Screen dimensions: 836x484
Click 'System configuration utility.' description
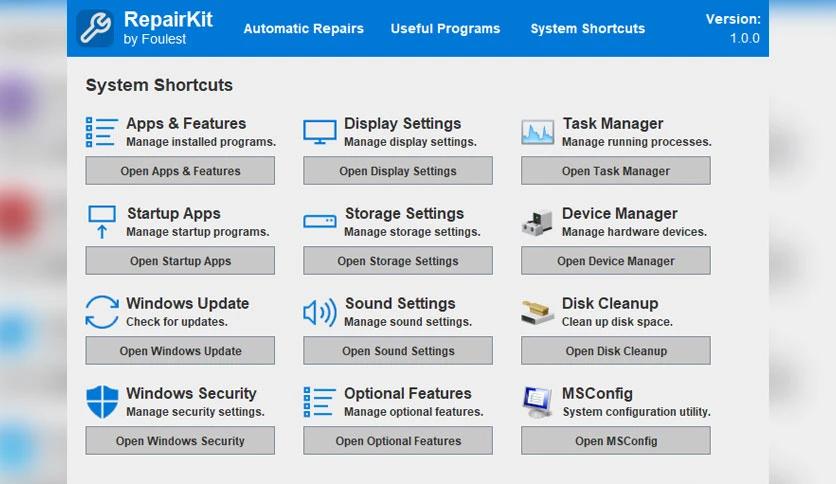coord(637,413)
